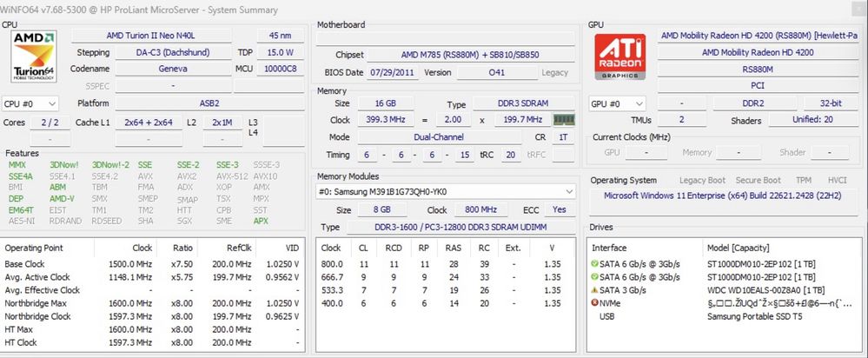Click the ASB2 platform field

[209, 103]
